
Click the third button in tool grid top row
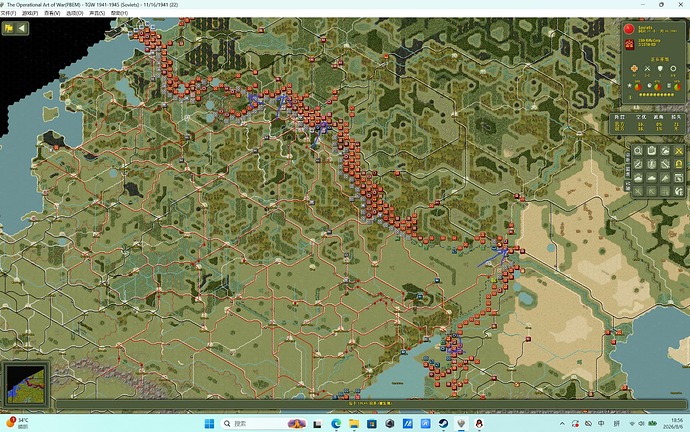coord(665,151)
